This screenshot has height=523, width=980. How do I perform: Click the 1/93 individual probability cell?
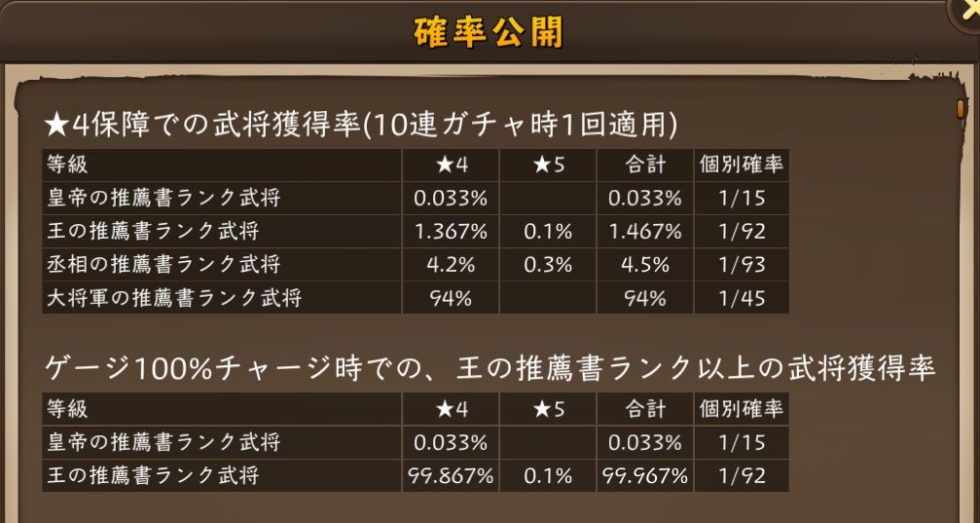tap(741, 265)
